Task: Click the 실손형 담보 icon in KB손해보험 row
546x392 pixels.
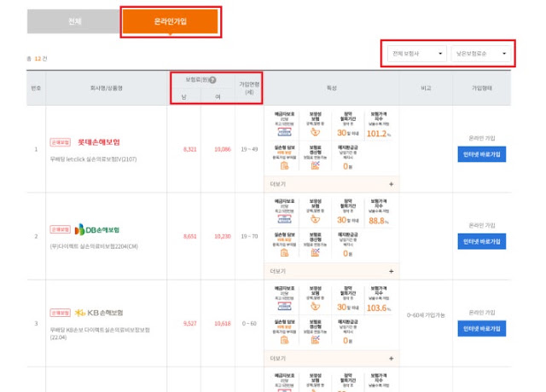Action: point(284,340)
